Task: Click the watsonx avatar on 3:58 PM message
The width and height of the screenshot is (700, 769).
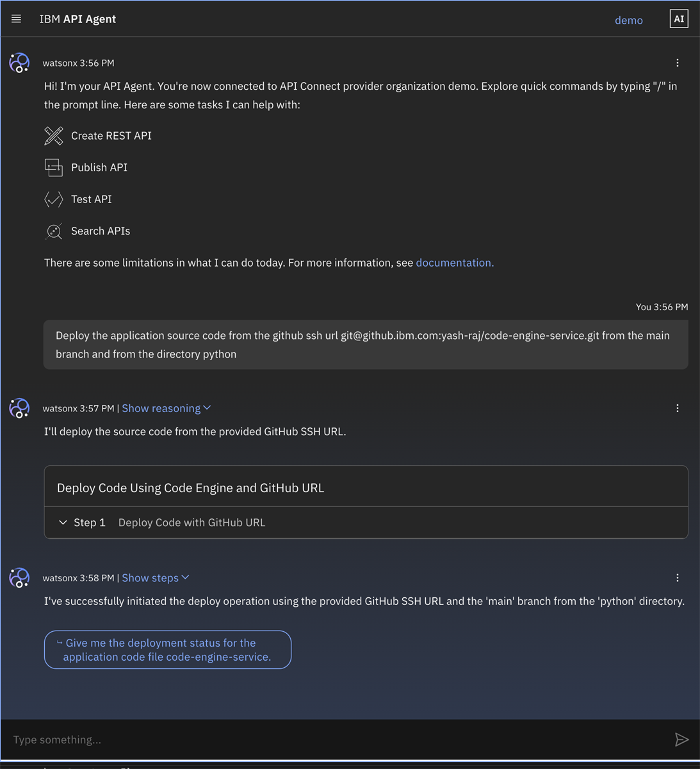Action: point(19,577)
